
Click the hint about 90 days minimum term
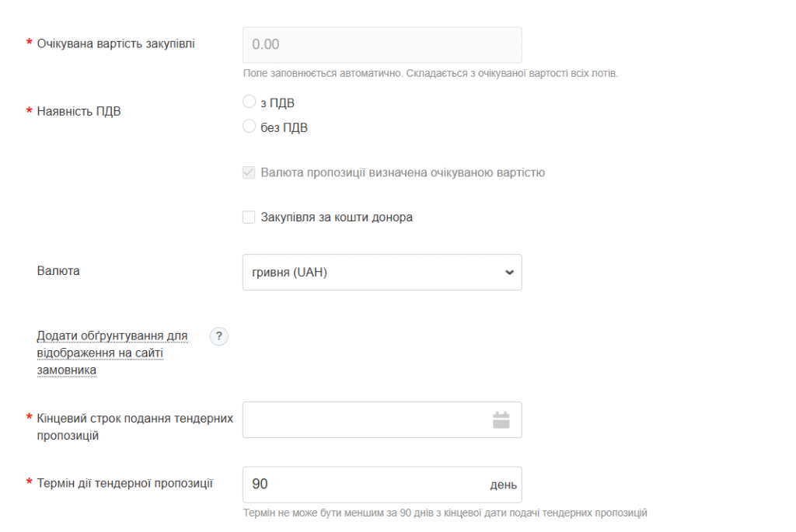445,513
